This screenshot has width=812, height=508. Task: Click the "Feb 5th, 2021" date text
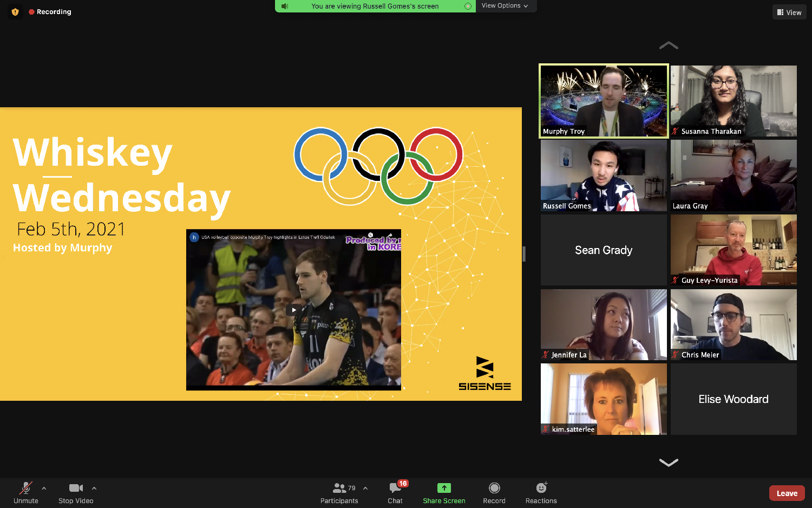tap(71, 229)
